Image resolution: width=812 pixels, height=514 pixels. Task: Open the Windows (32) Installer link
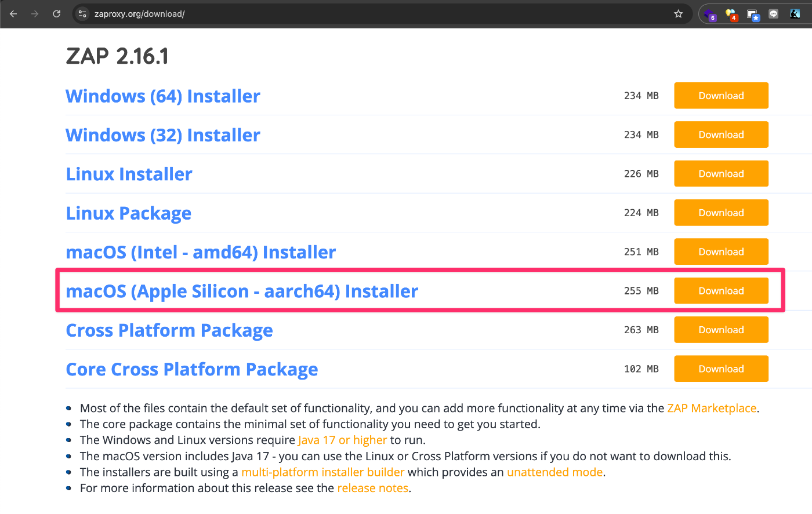pos(163,134)
